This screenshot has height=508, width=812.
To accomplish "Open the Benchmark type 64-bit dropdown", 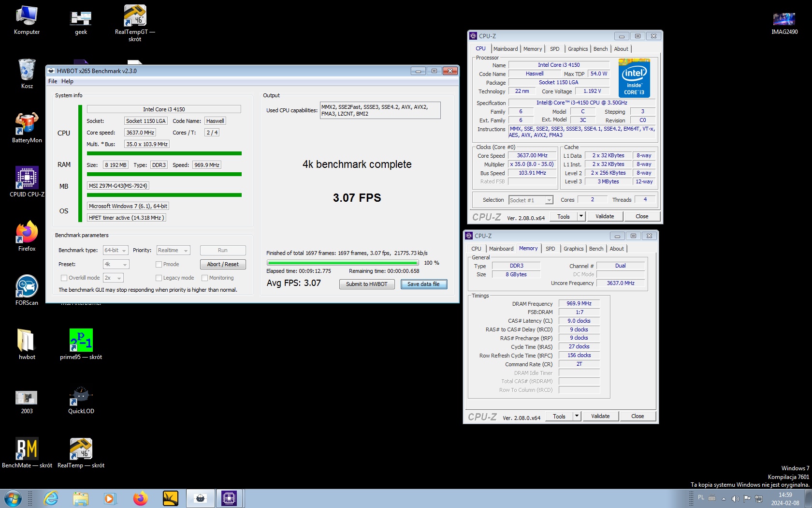I will [116, 250].
